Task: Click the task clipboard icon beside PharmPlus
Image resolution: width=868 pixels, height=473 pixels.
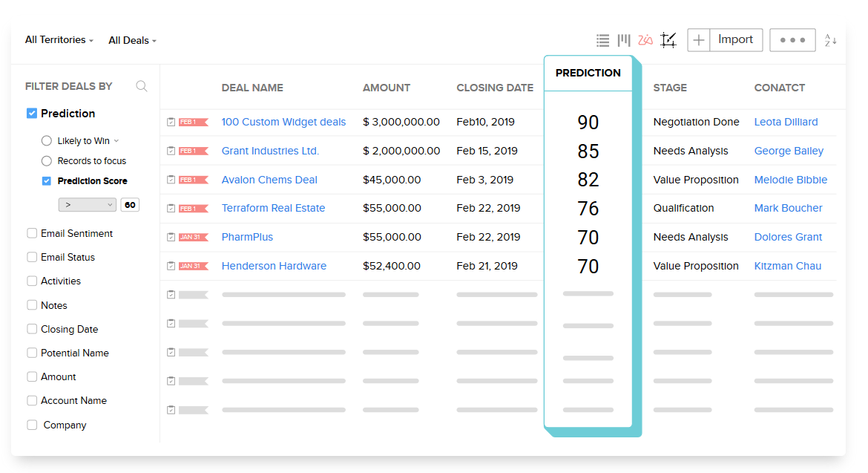Action: (170, 237)
